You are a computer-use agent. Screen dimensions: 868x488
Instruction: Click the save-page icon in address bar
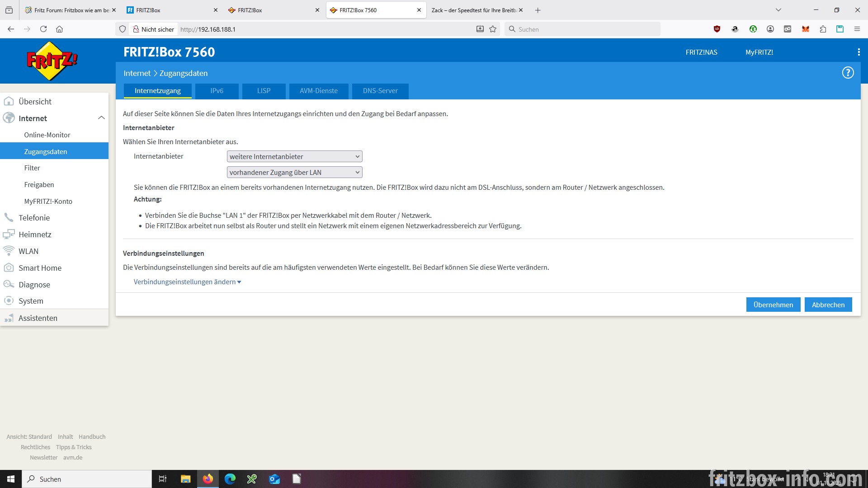point(480,29)
